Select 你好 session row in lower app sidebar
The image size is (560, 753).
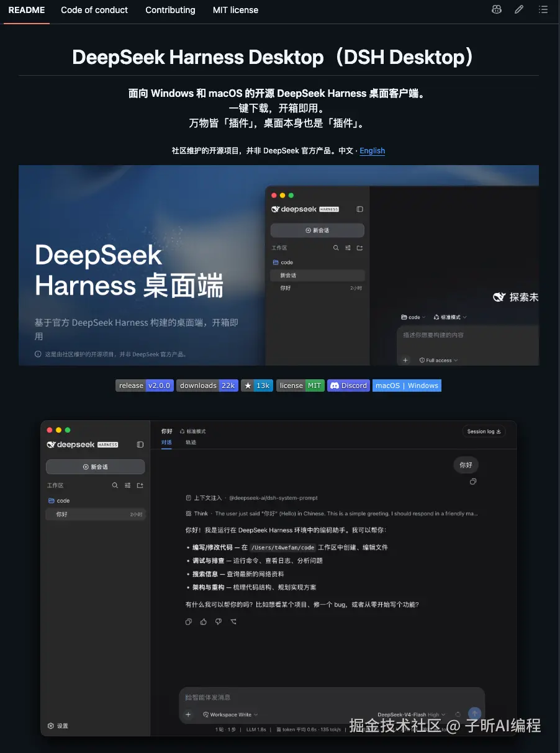pos(96,515)
